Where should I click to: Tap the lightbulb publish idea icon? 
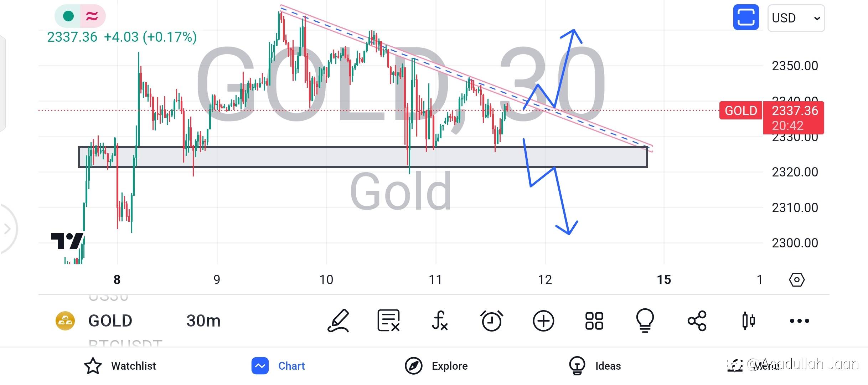tap(645, 321)
